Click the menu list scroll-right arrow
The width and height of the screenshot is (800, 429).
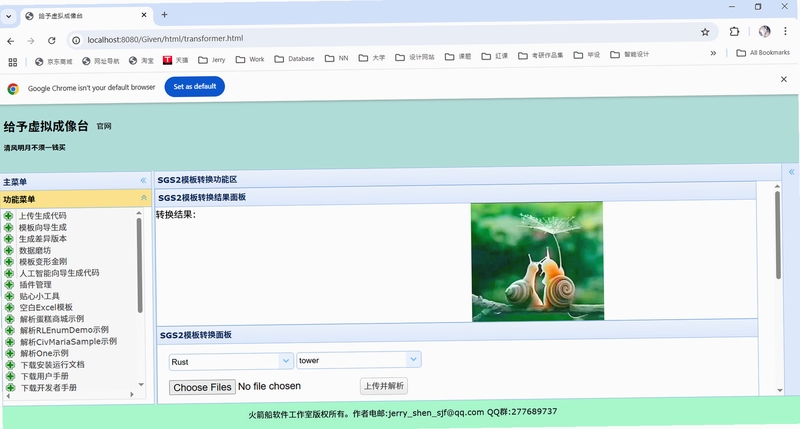click(x=132, y=394)
